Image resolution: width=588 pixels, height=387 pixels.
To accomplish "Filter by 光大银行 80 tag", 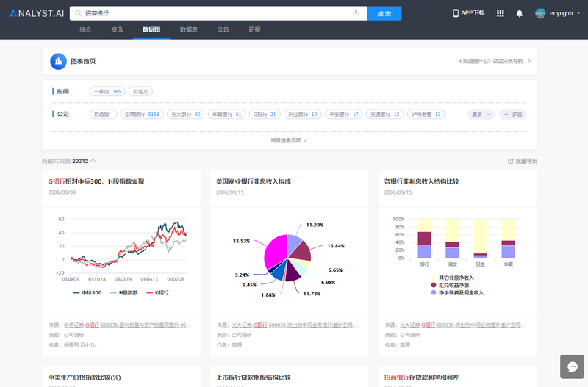I will pos(186,115).
